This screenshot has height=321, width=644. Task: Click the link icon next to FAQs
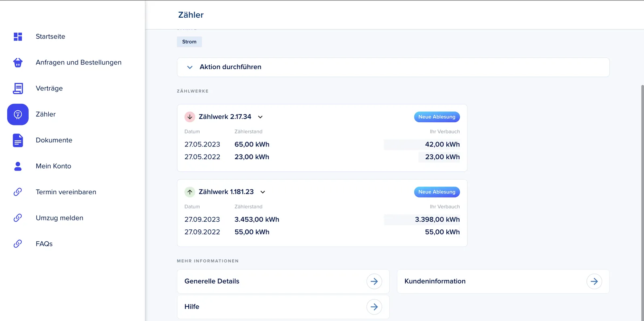(x=18, y=244)
